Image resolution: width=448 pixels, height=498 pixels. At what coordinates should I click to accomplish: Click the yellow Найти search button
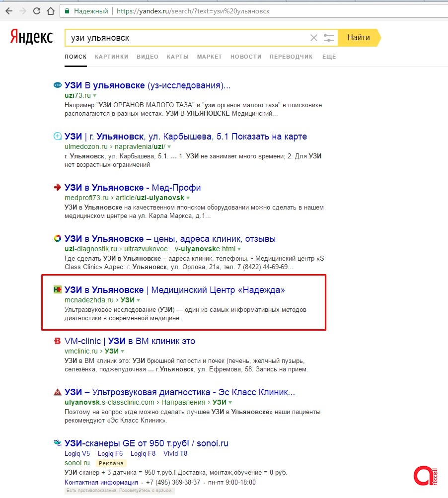[x=359, y=37]
